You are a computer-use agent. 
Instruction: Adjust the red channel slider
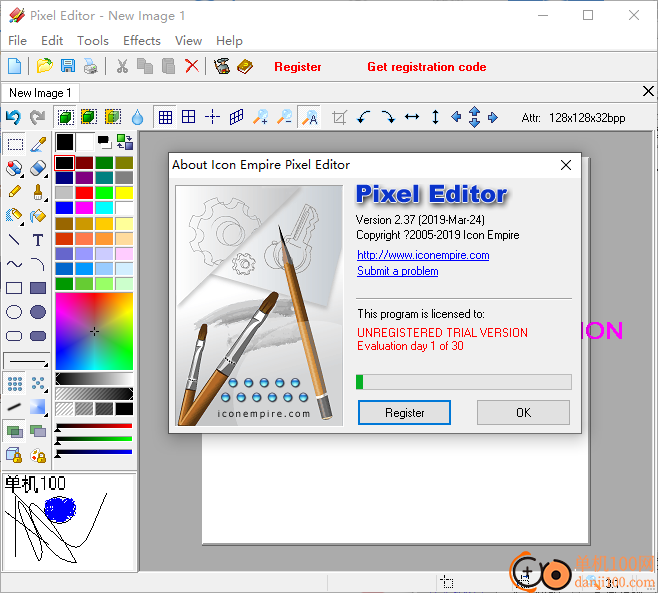tap(94, 427)
